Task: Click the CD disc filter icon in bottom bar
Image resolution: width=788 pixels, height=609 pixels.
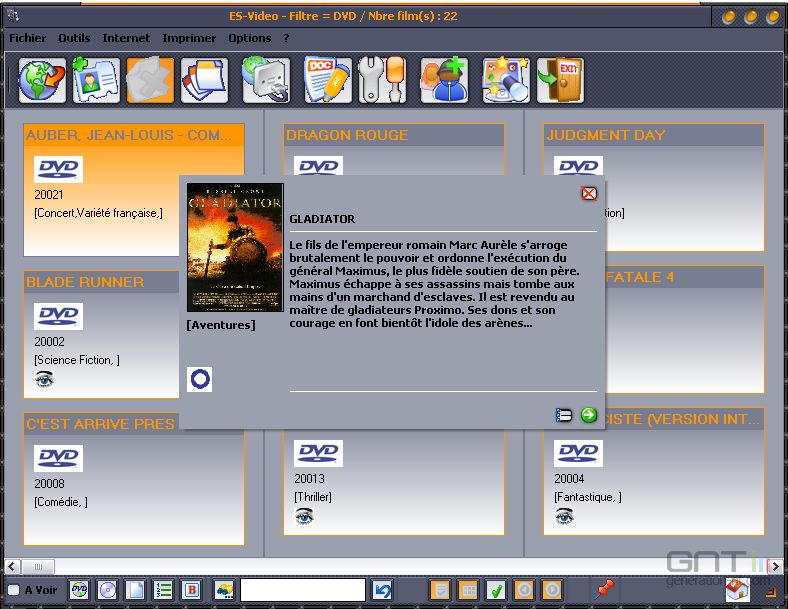Action: coord(107,590)
